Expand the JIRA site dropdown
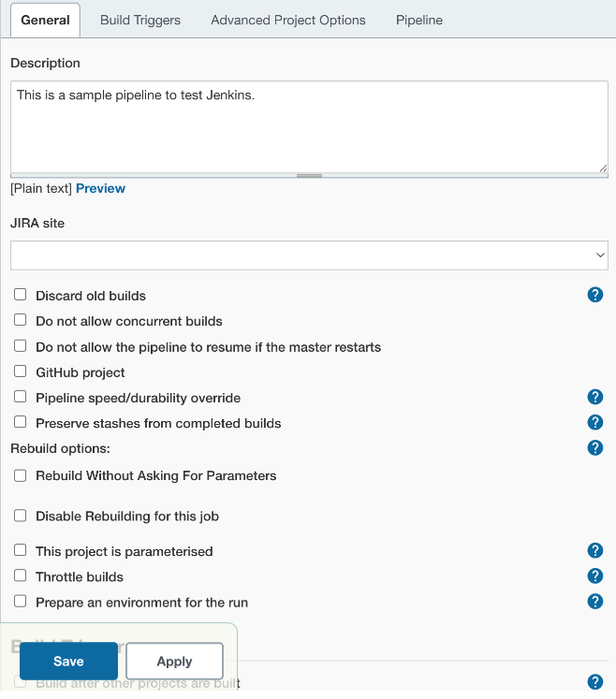Viewport: 616px width, 699px height. [x=309, y=255]
